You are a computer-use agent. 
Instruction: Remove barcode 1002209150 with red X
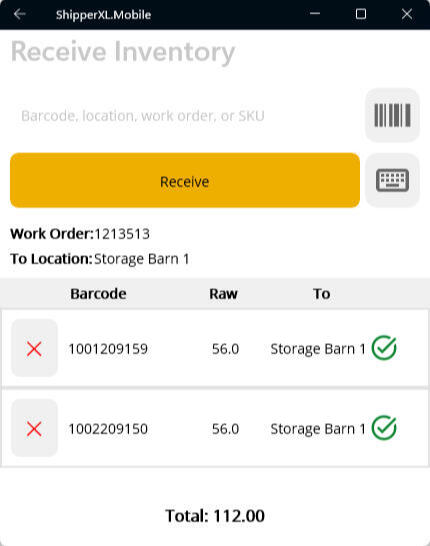click(x=34, y=428)
